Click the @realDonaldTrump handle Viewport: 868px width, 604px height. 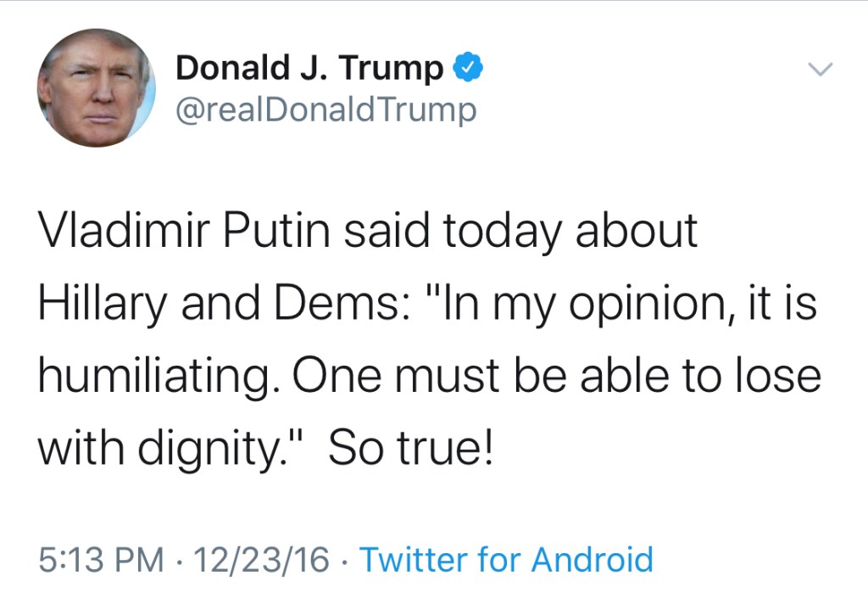coord(326,109)
